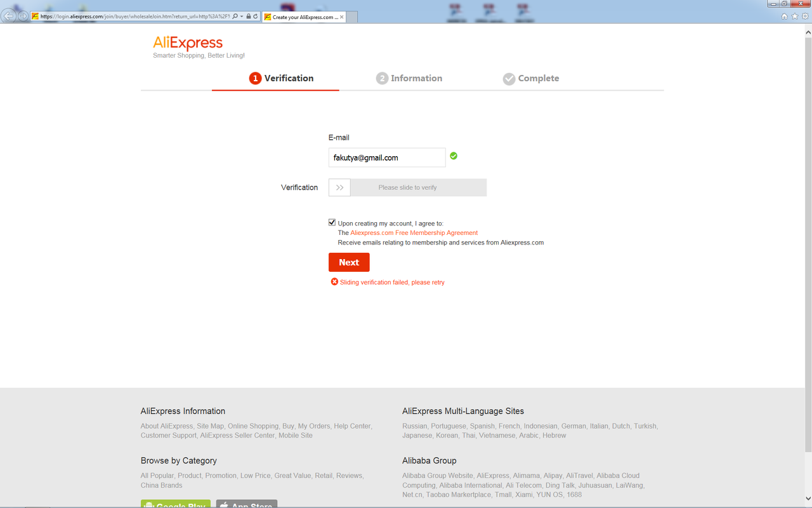Open 'Online Shopping' footer link

coord(253,426)
